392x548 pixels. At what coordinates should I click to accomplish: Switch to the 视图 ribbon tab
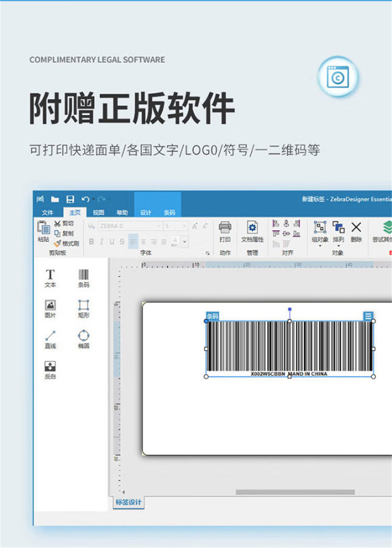(x=98, y=213)
